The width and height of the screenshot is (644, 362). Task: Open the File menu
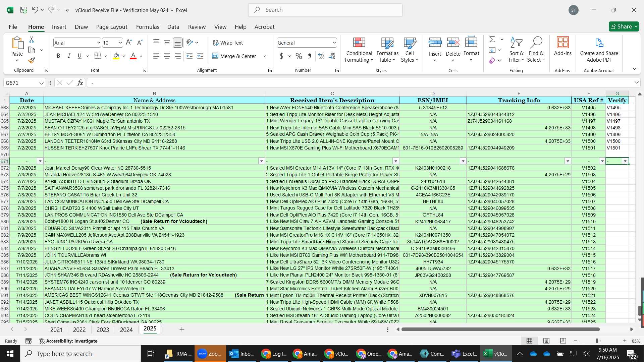point(13,27)
